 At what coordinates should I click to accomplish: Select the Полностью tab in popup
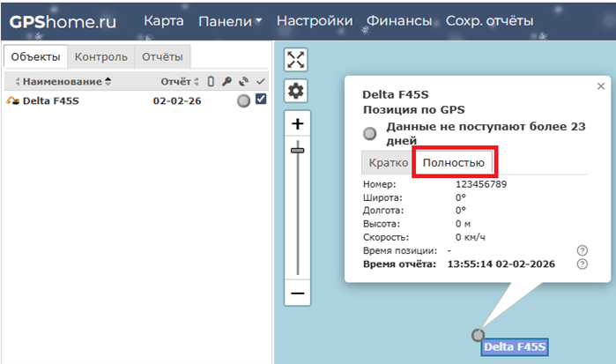pyautogui.click(x=453, y=163)
